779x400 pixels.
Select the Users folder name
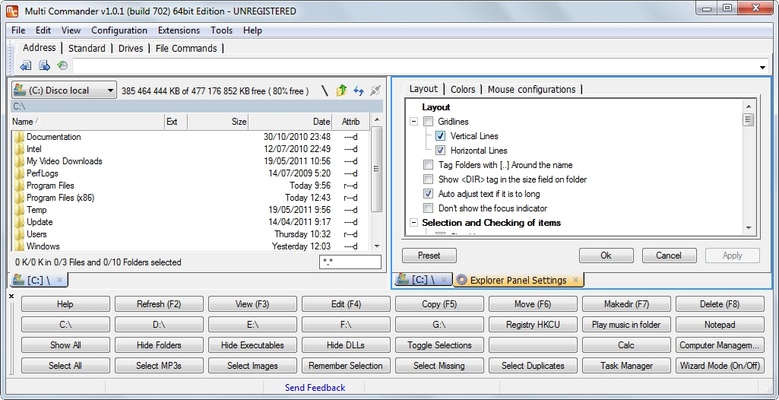pos(37,234)
